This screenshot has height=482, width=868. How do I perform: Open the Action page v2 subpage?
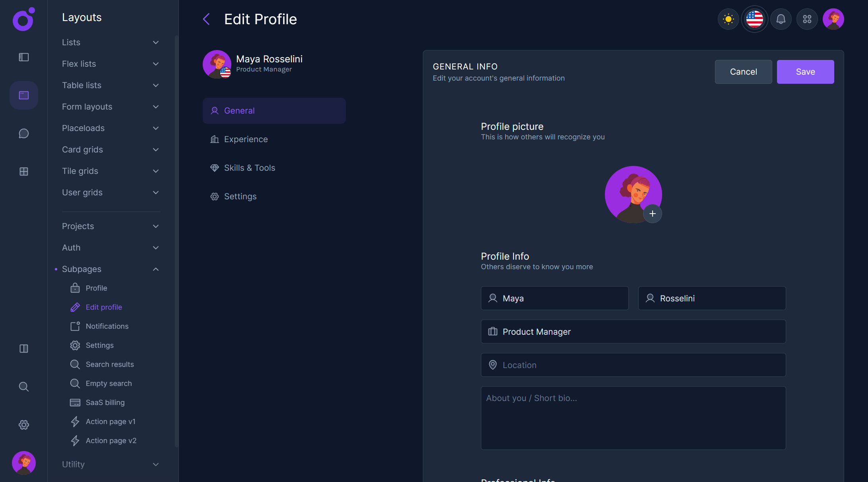[111, 440]
